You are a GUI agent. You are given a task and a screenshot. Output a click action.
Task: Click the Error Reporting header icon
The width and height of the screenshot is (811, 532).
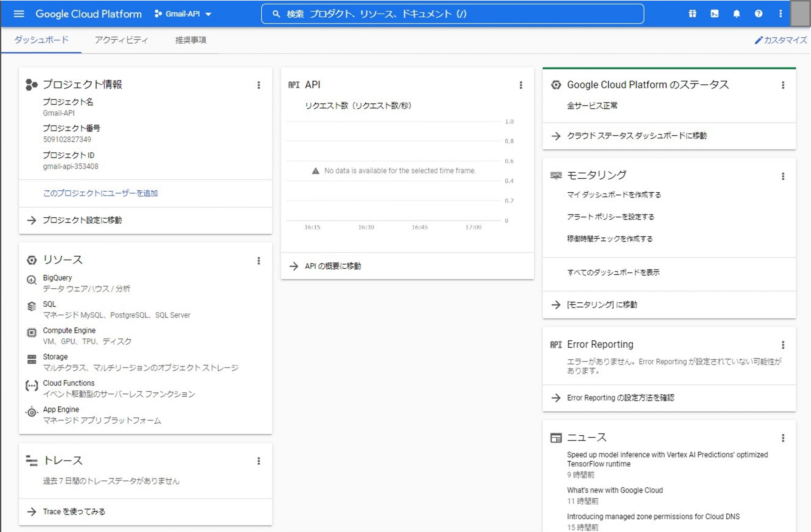pyautogui.click(x=556, y=345)
